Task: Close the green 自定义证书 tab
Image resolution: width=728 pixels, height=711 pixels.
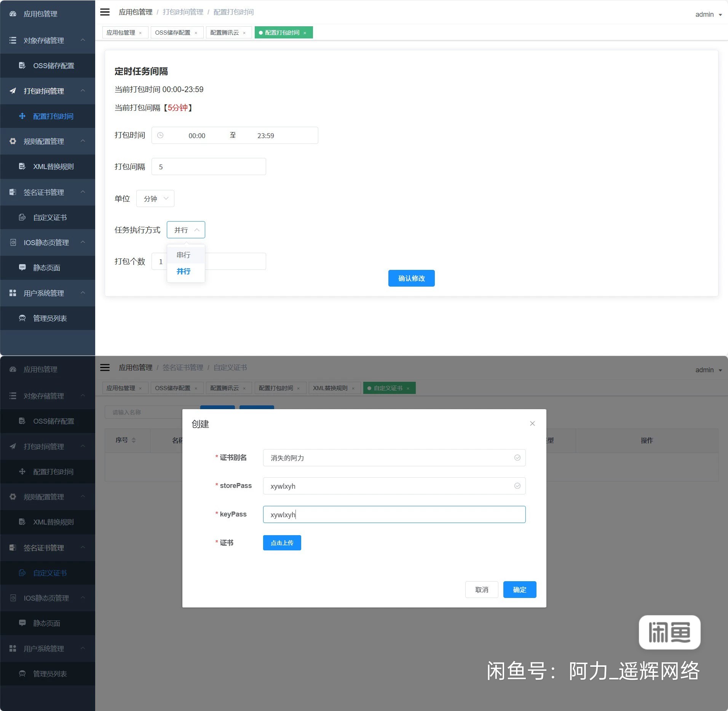Action: (x=408, y=389)
